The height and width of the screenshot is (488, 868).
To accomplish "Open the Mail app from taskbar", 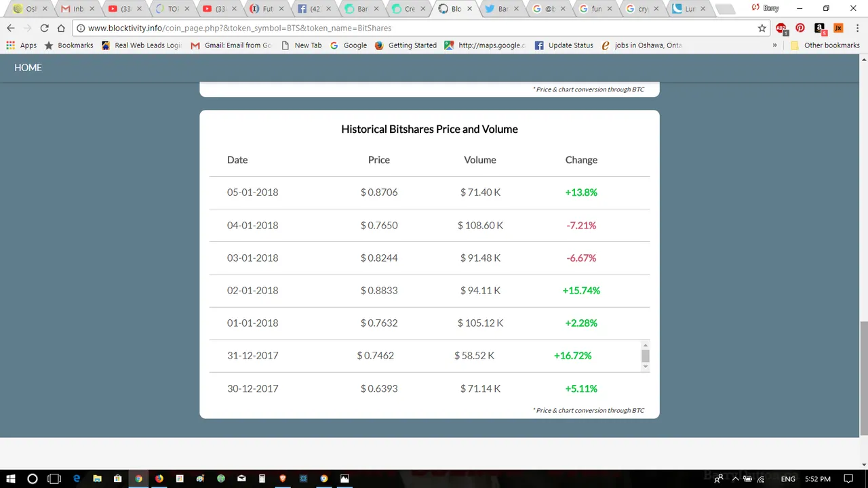I will click(241, 479).
